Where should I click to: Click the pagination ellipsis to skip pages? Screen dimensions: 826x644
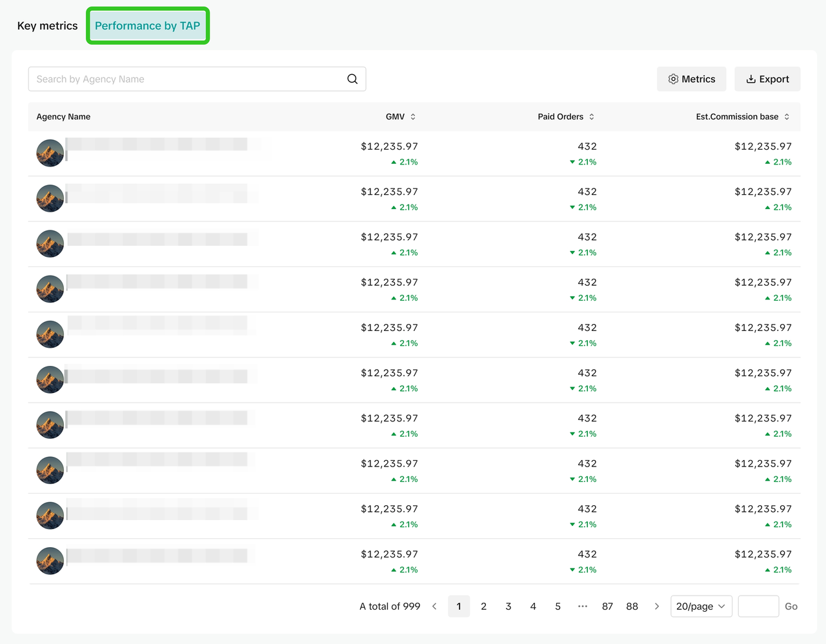(x=583, y=607)
